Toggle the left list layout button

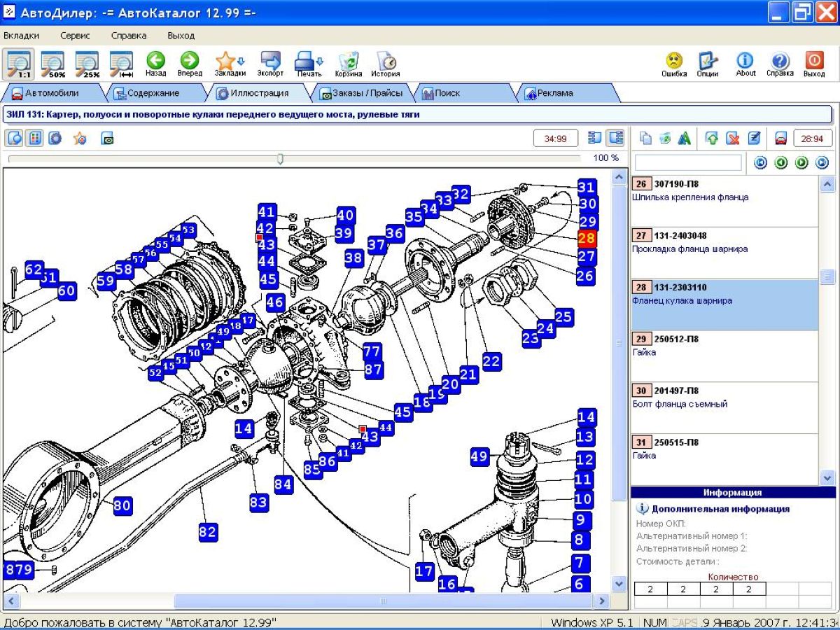tap(595, 138)
